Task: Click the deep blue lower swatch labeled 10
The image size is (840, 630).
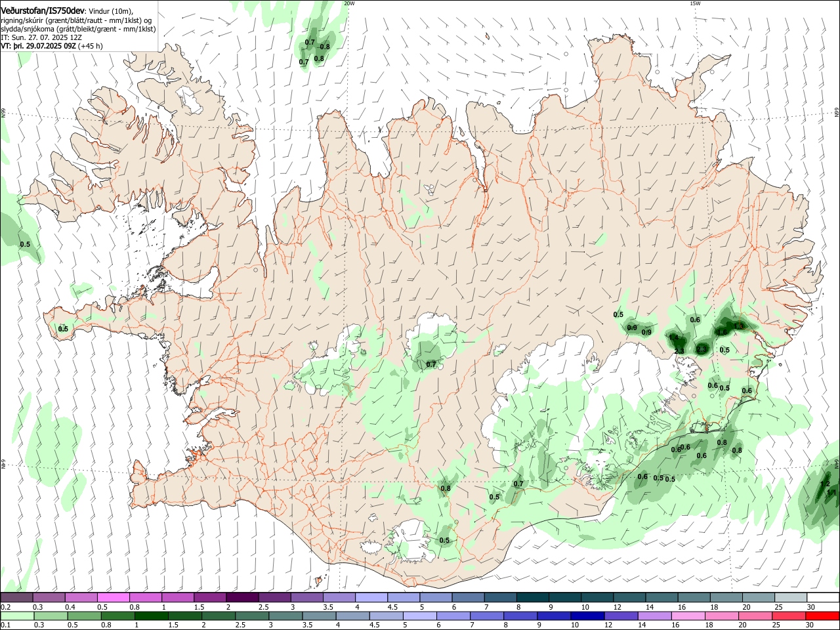Action: [587, 616]
